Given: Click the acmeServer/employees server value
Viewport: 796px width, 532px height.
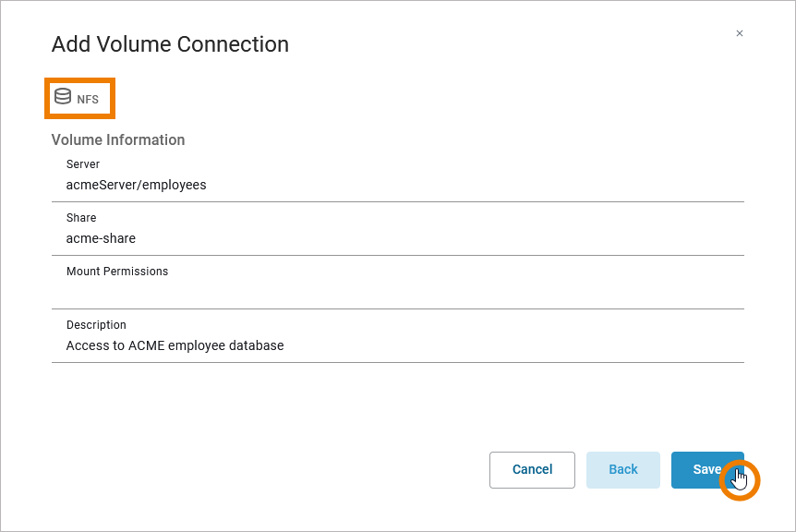Looking at the screenshot, I should (x=136, y=185).
